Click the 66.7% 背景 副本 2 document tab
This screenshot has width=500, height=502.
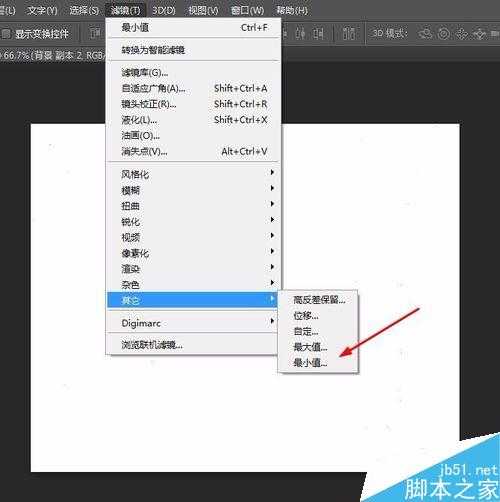(x=53, y=55)
